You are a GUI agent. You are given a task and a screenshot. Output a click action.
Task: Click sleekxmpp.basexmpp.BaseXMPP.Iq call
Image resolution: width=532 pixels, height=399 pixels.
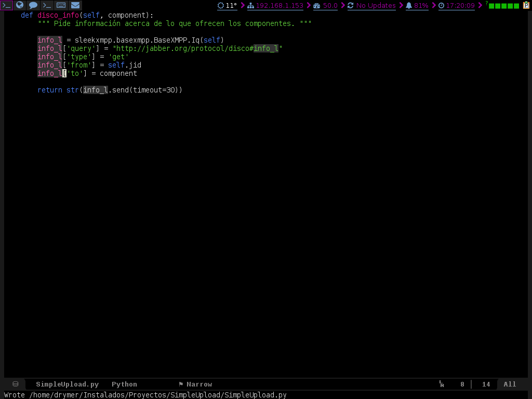click(x=149, y=40)
